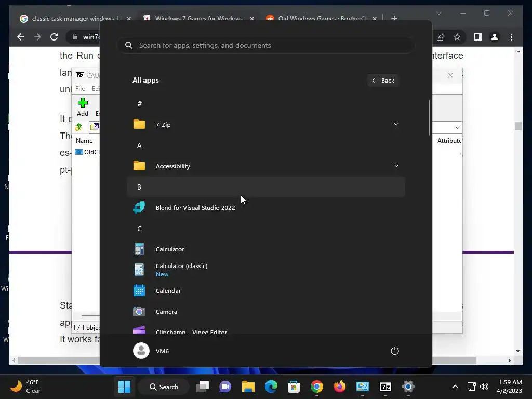
Task: Open the File menu in 7-Zip
Action: pos(80,88)
